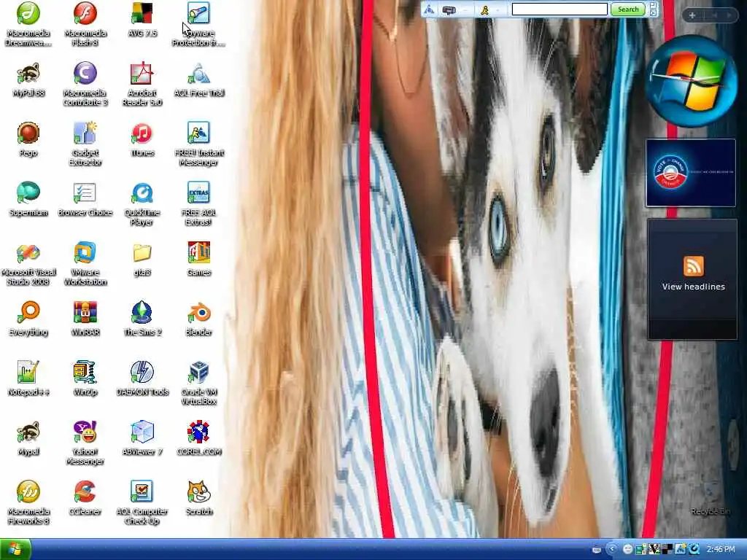Open the Windows Start button
Screen dimensions: 747x560
tap(15, 549)
